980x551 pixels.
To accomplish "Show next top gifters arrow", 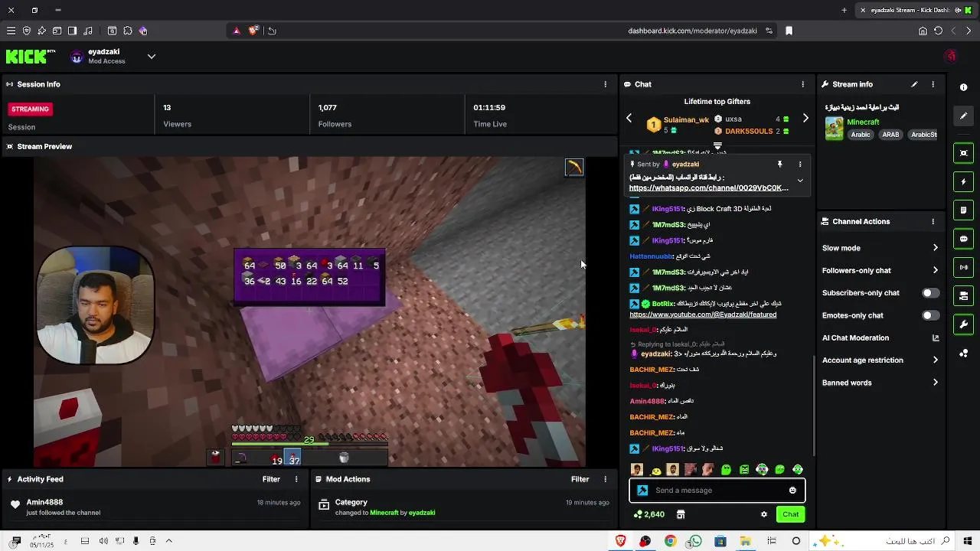I will coord(805,119).
